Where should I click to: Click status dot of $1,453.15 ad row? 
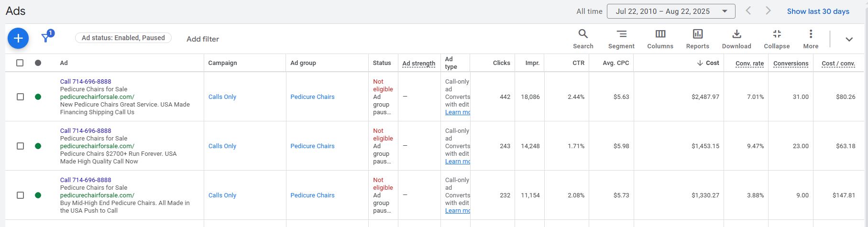[38, 146]
